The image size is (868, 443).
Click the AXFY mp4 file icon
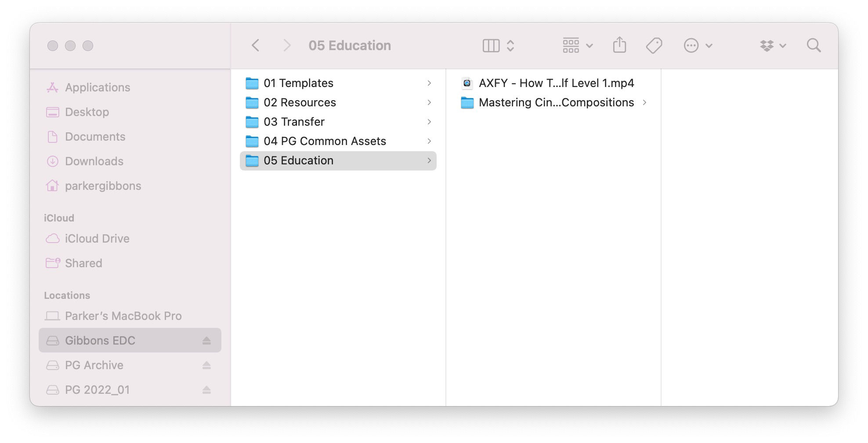(467, 83)
